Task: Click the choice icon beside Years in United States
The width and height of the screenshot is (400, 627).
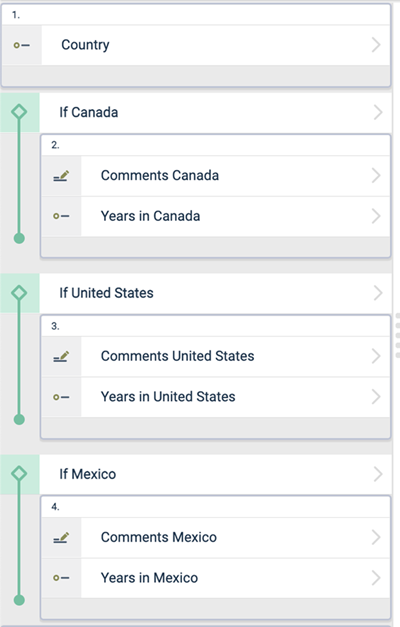Action: (x=61, y=397)
